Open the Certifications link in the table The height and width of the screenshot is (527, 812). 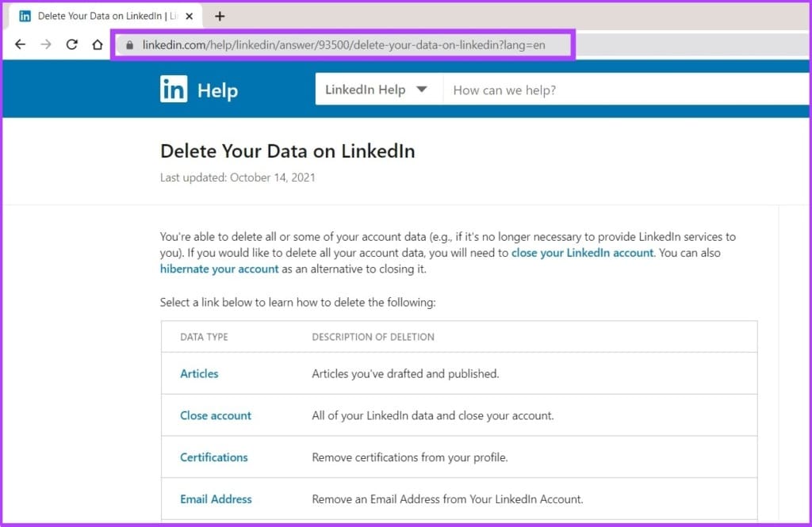214,457
